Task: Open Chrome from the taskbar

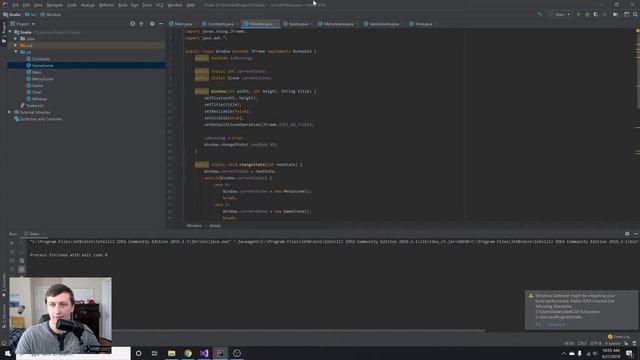Action: coord(188,353)
